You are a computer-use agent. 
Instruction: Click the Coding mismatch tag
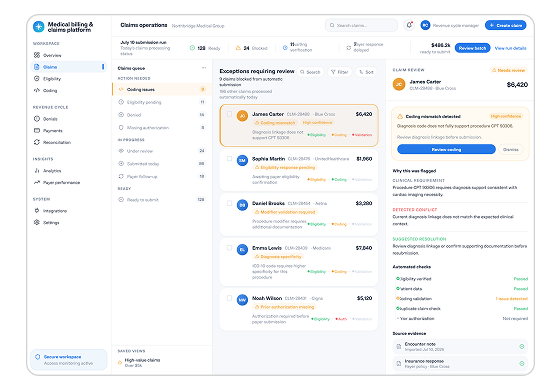click(275, 123)
